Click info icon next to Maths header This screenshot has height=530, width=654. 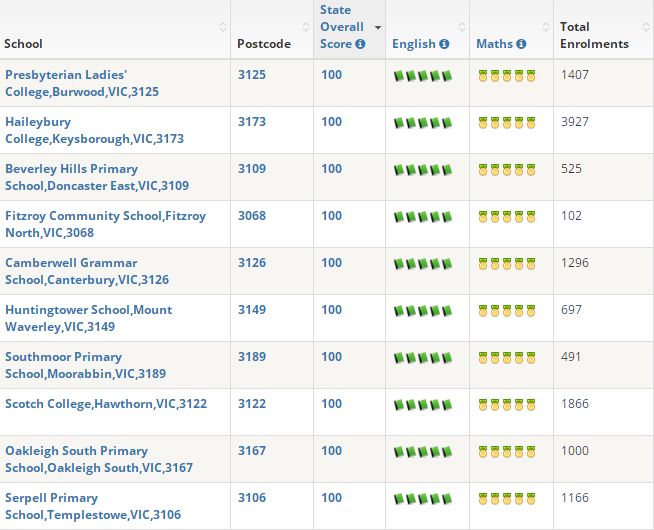[521, 44]
